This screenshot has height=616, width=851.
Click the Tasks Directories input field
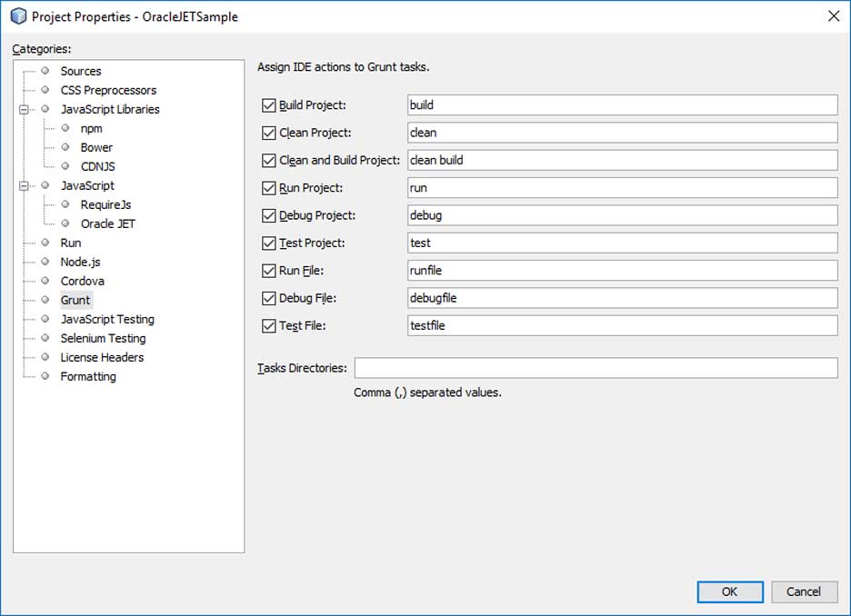click(595, 368)
